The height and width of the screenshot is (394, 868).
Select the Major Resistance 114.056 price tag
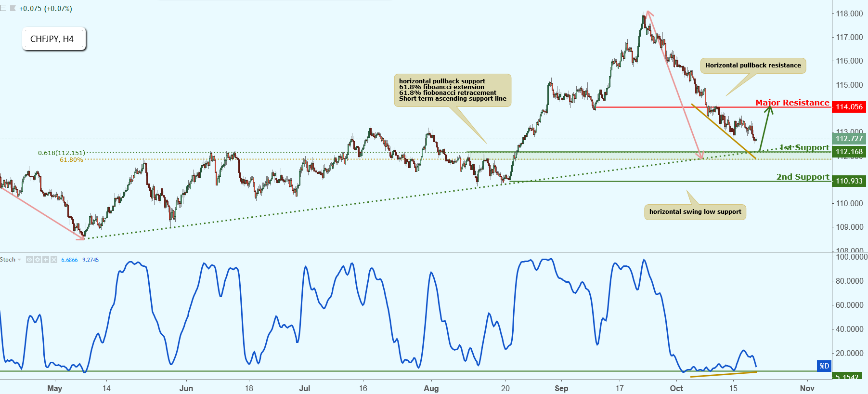[849, 107]
